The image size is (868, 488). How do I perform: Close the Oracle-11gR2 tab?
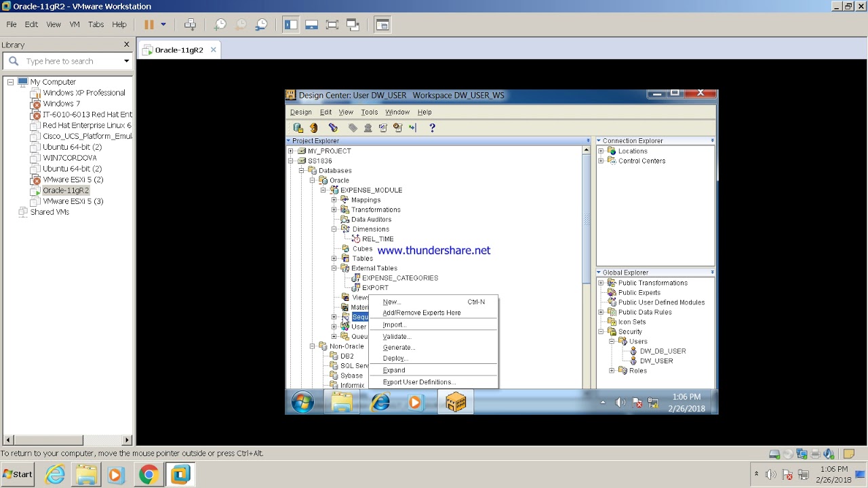tap(213, 49)
